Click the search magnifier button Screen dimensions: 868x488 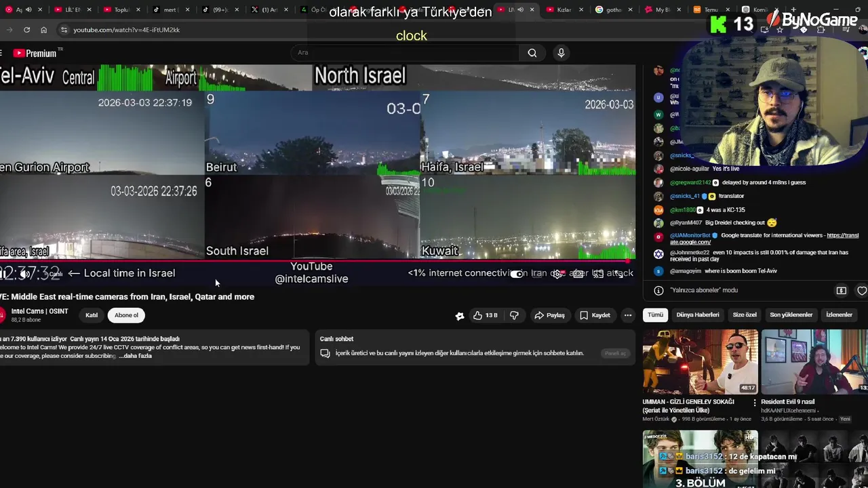[532, 53]
